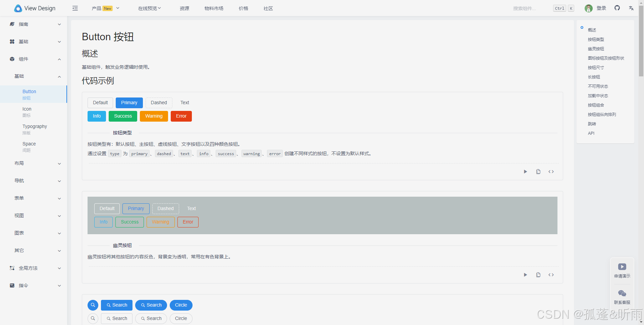Copy code of the 按钮类型 example
Viewport: 644px width, 325px height.
click(538, 172)
